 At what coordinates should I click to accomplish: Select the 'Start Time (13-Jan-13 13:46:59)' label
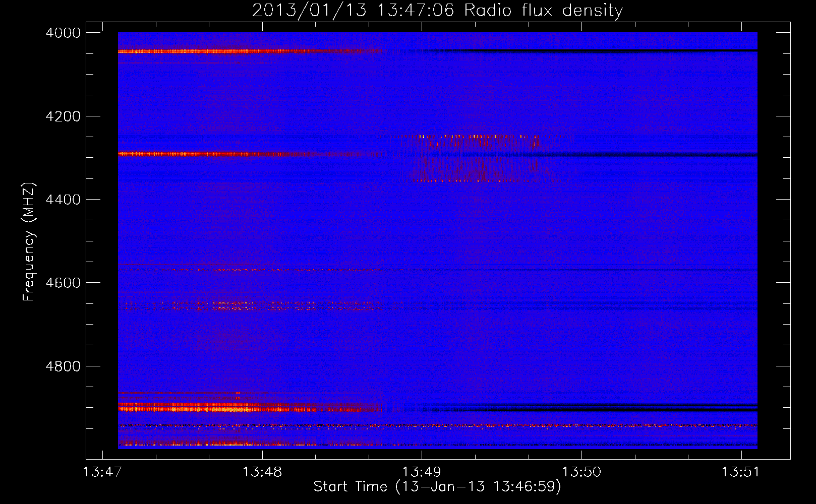[437, 487]
